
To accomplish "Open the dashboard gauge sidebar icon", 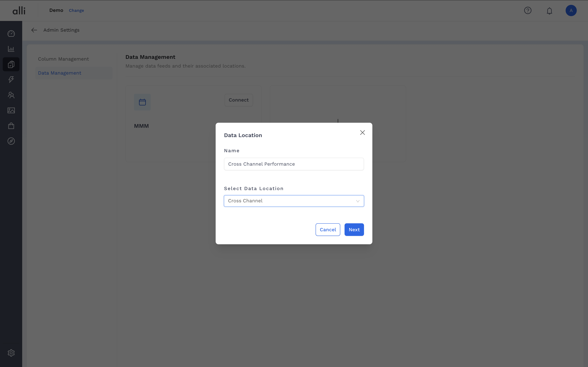I will click(x=11, y=33).
